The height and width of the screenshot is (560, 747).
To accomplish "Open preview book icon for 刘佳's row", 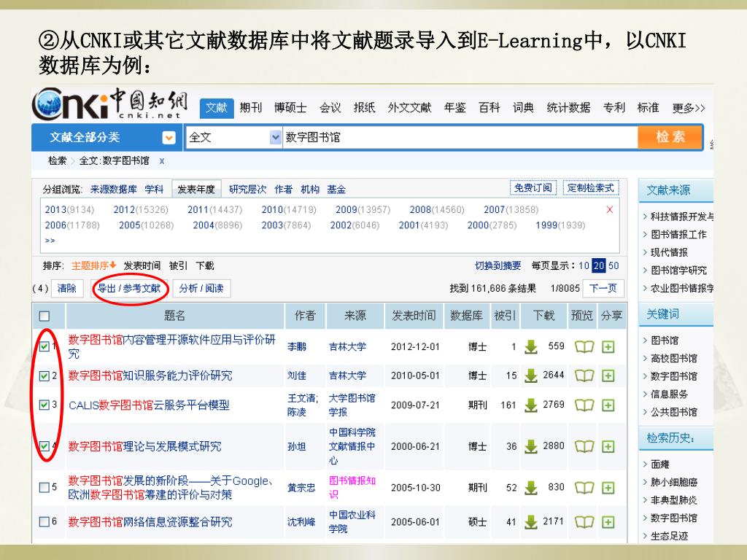I will [584, 376].
